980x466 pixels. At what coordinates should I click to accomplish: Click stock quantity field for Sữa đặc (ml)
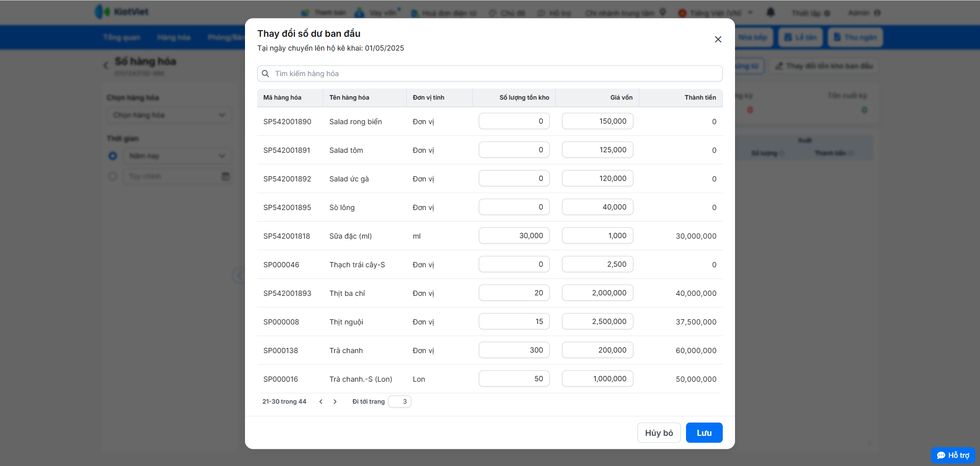pyautogui.click(x=514, y=236)
